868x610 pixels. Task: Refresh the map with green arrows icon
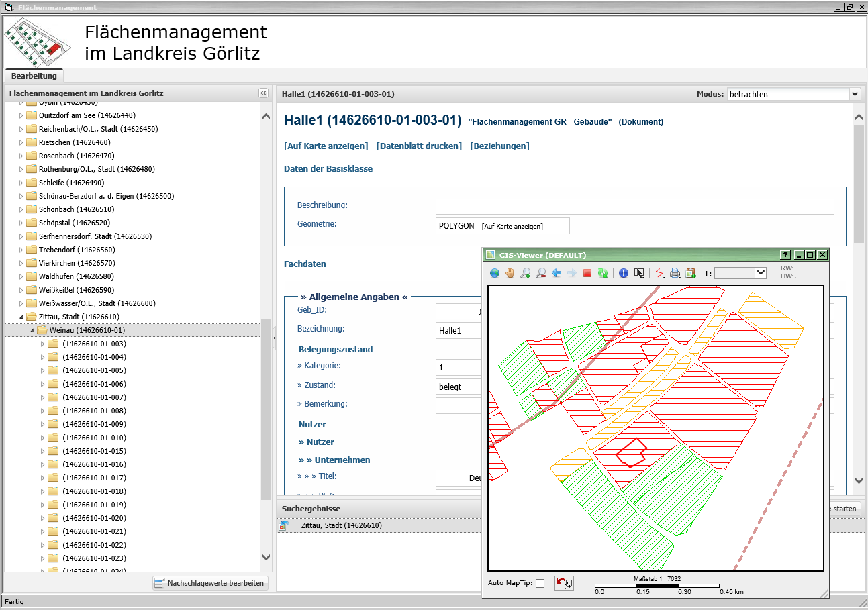point(603,273)
